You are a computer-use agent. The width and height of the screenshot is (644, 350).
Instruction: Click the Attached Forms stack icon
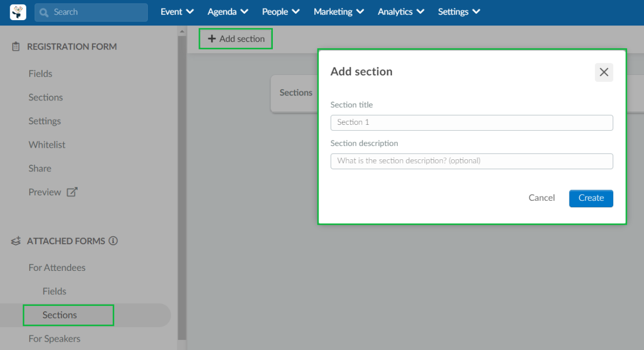(16, 241)
